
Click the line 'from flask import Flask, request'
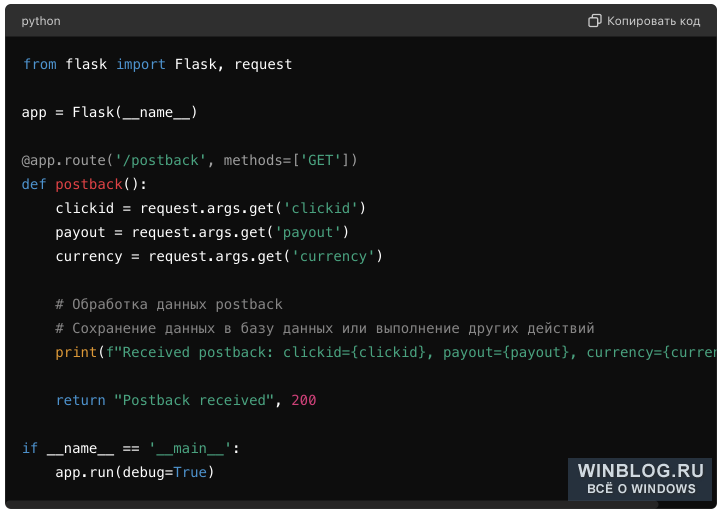157,64
